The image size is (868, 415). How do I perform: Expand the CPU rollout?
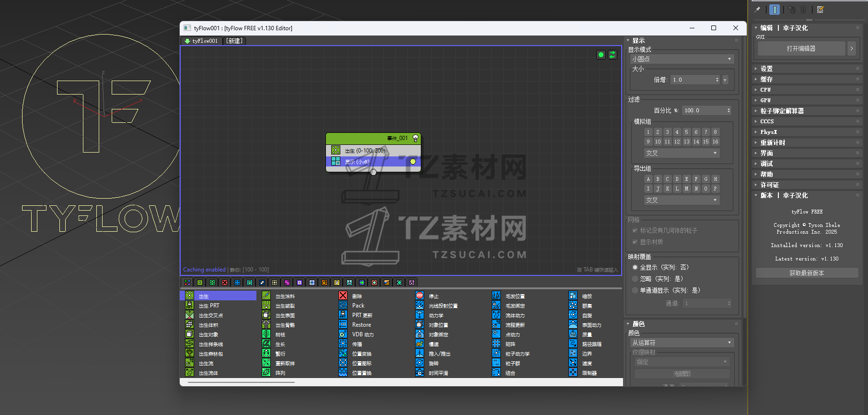click(807, 90)
